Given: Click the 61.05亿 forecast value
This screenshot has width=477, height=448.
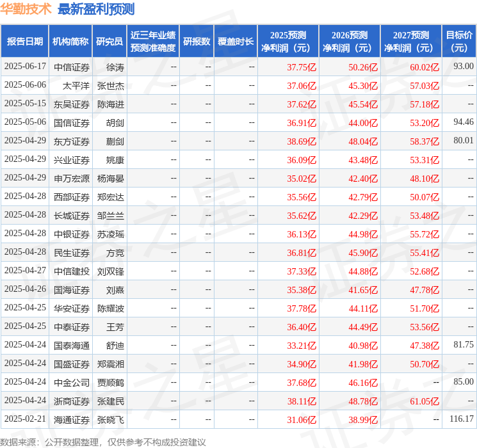Looking at the screenshot, I should point(424,401).
